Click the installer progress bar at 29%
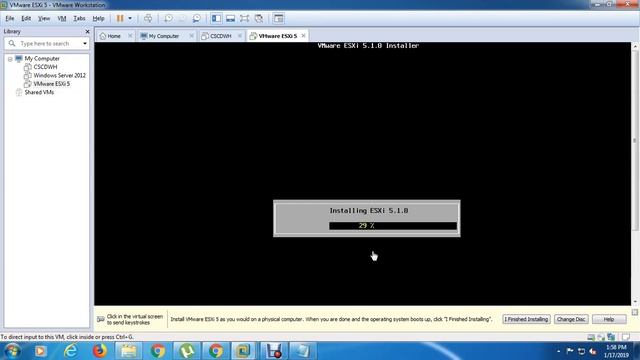This screenshot has height=360, width=640. (393, 226)
